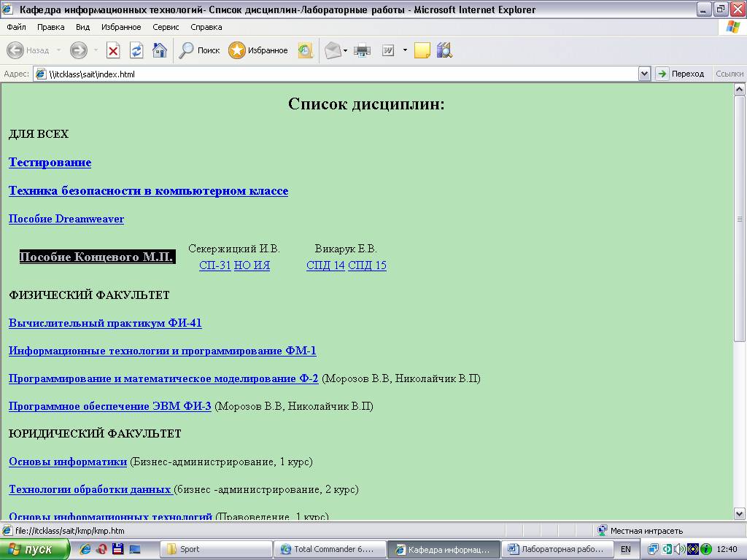Image resolution: width=747 pixels, height=560 pixels.
Task: Click the yellow Discuss note icon
Action: [422, 50]
